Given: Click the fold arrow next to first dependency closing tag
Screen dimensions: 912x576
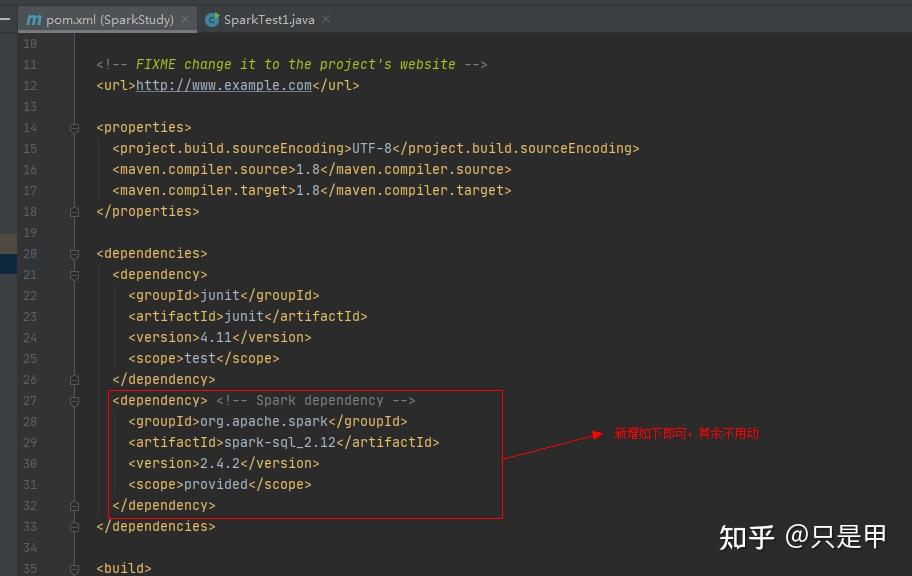Looking at the screenshot, I should (74, 379).
